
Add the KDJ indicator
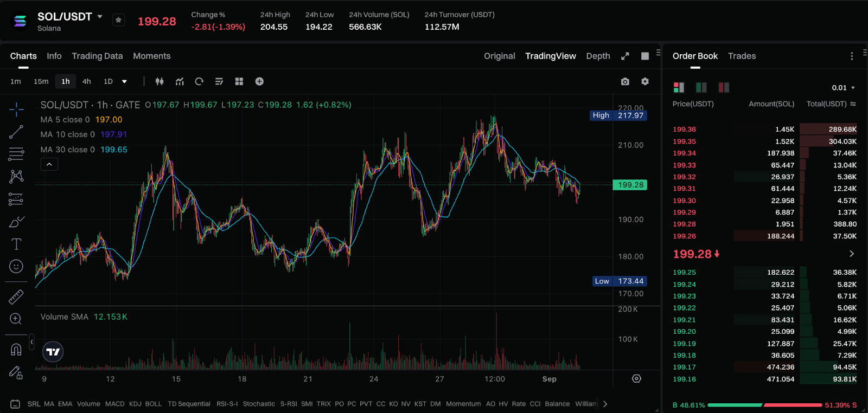pyautogui.click(x=135, y=404)
